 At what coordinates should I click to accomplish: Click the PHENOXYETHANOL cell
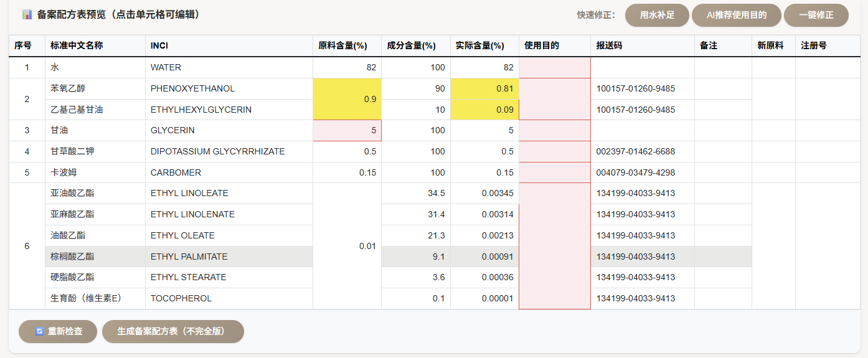point(229,89)
